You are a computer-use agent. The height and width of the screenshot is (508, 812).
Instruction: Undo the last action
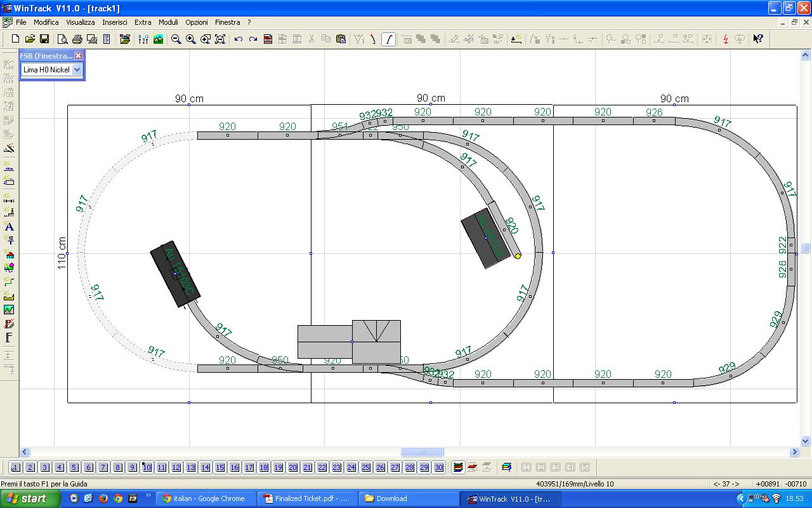click(x=239, y=39)
